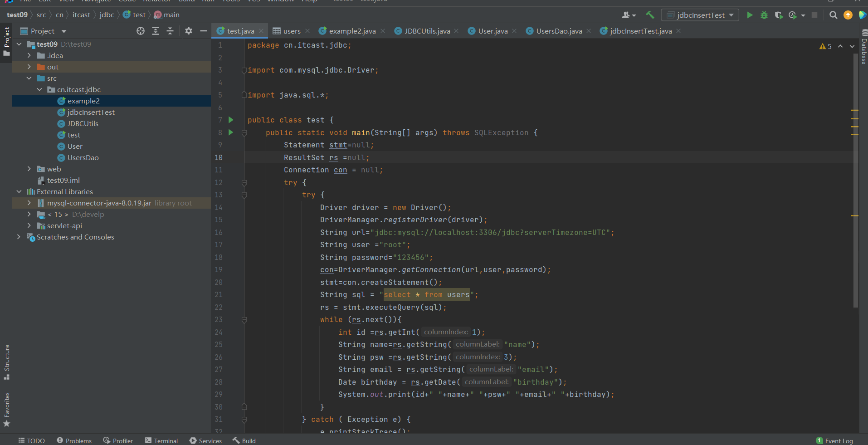Expand the .idea folder
The height and width of the screenshot is (445, 868).
[29, 55]
